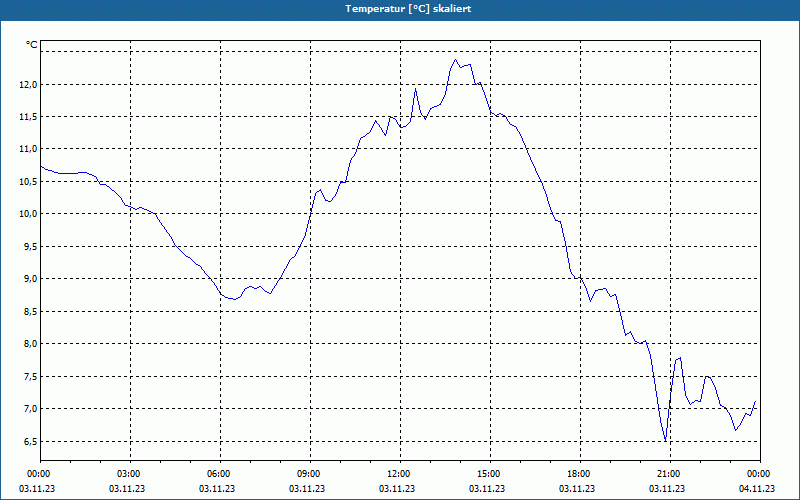Click the 12,0 y-axis value
This screenshot has width=800, height=500.
[29, 85]
